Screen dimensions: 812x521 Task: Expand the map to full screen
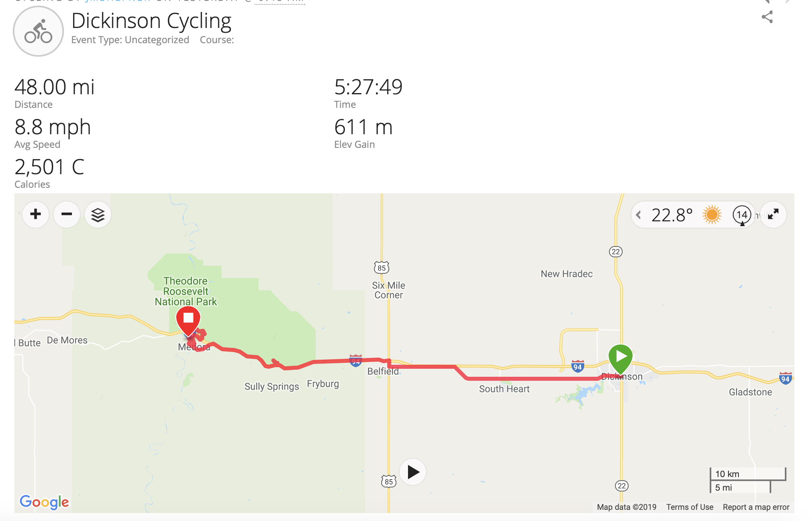coord(773,215)
